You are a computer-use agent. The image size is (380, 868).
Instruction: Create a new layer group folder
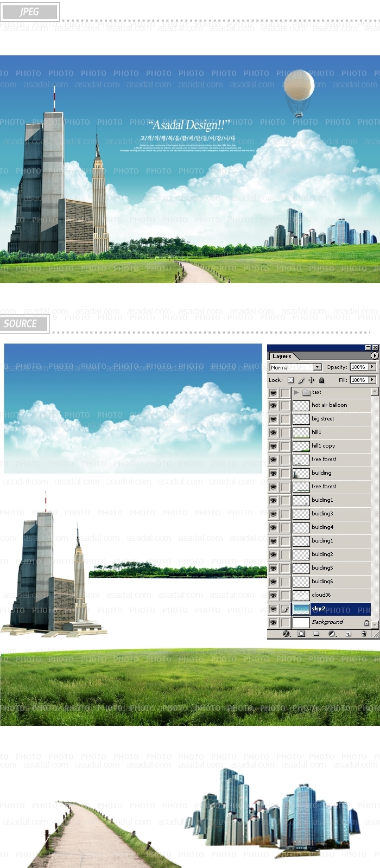click(x=316, y=634)
